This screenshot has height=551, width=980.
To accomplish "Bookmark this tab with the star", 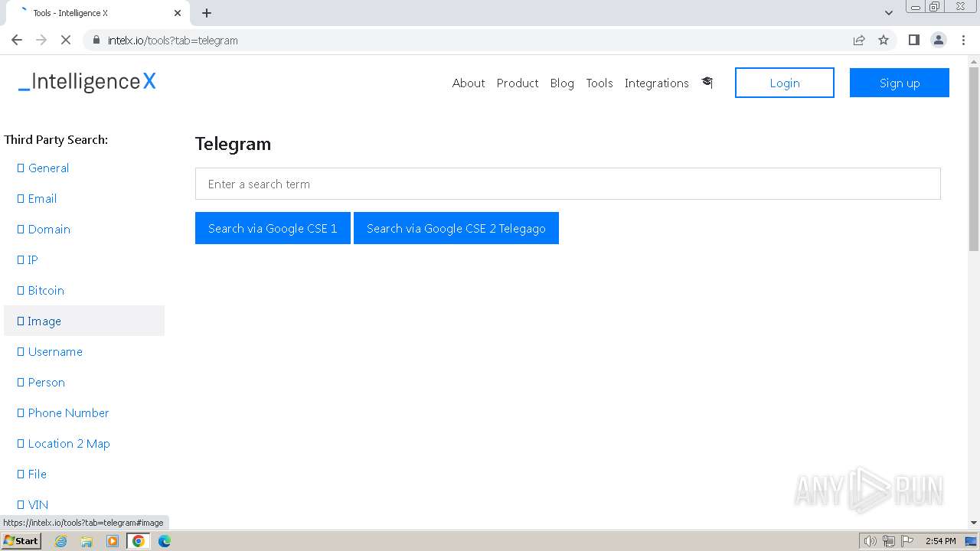I will [x=884, y=40].
